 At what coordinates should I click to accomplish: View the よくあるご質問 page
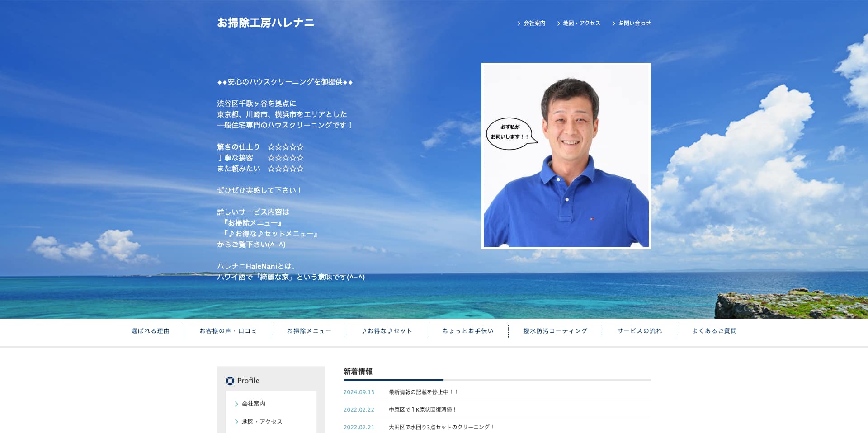pyautogui.click(x=714, y=331)
